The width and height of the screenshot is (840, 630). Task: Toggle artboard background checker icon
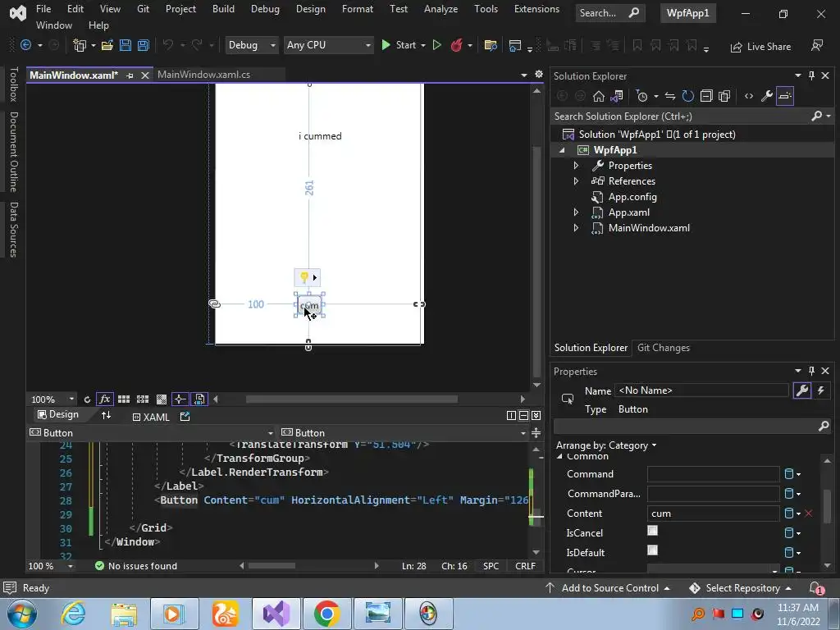(x=162, y=399)
